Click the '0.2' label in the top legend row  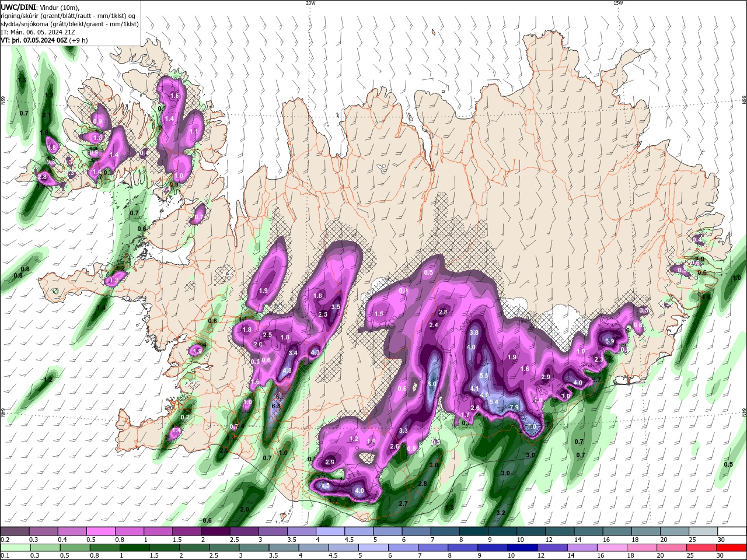(5, 540)
